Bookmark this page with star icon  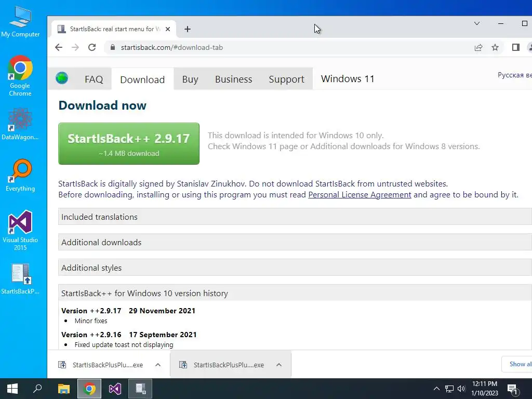495,47
